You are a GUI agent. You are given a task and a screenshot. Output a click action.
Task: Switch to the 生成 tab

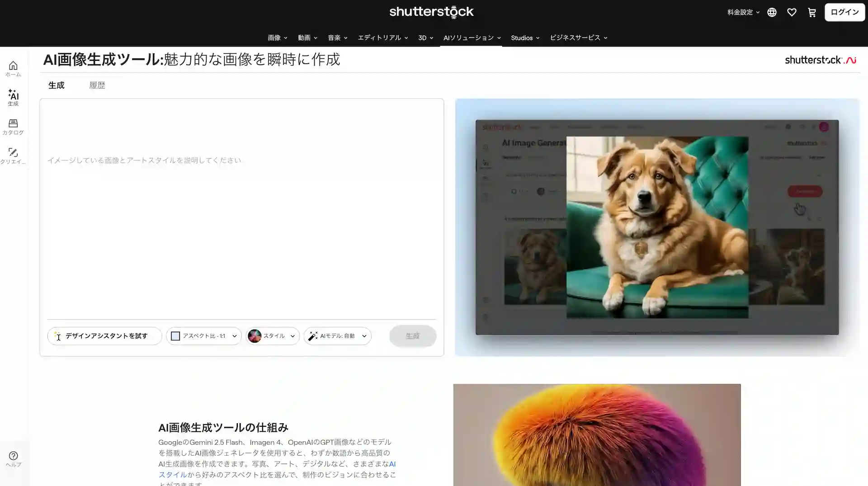(x=57, y=85)
